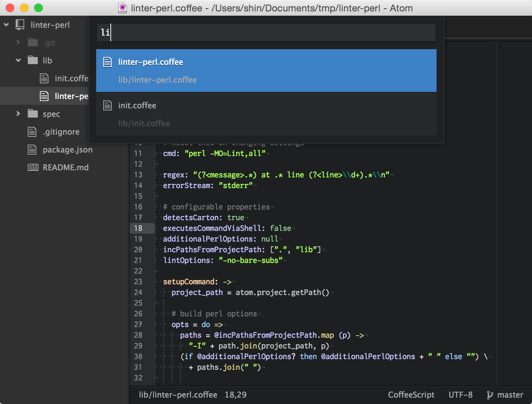Open CoffeeScript grammar selector
532x404 pixels.
tap(411, 395)
